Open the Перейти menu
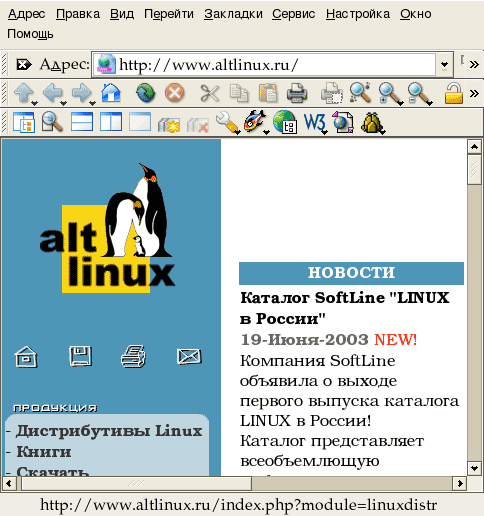 (169, 14)
